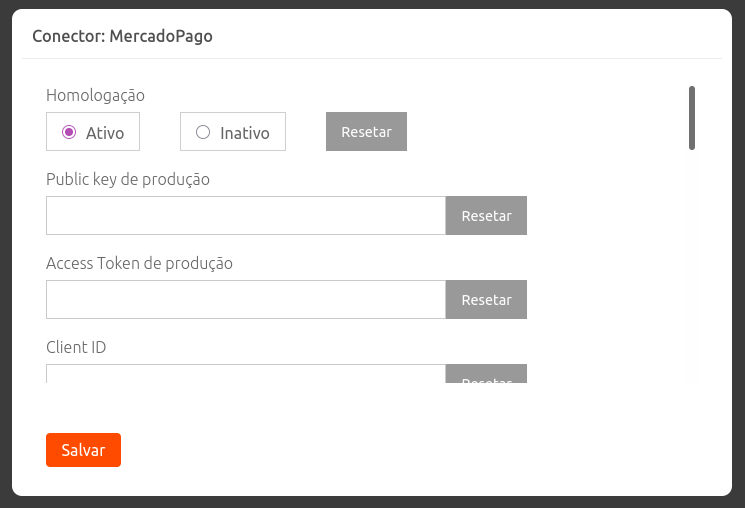Screen dimensions: 745x508
Task: Reset the Homologação setting
Action: 366,132
